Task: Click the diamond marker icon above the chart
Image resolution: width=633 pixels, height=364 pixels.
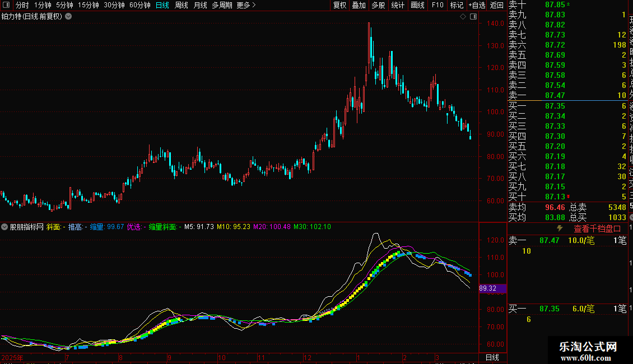Action: click(463, 17)
